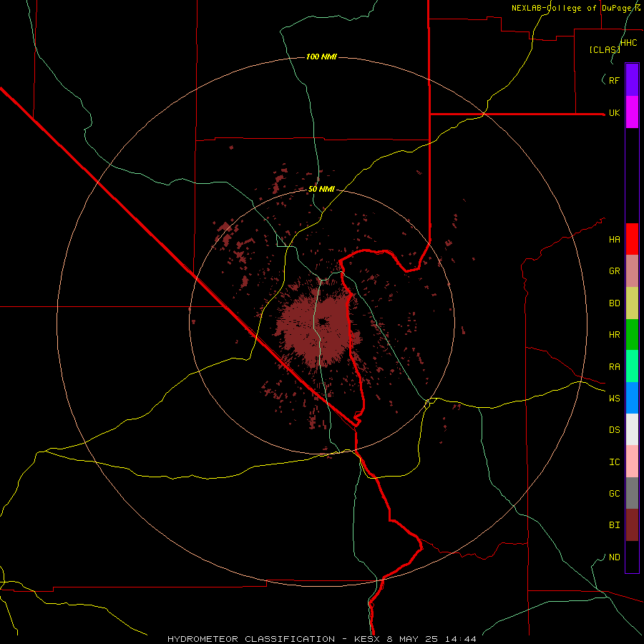Click the [CLAS] units label
This screenshot has height=644, width=644.
[x=605, y=49]
